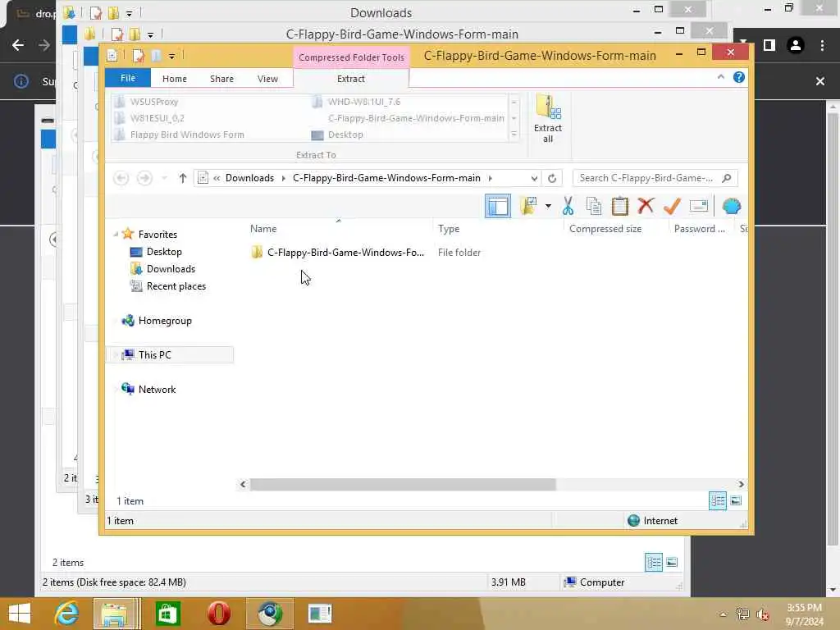The height and width of the screenshot is (630, 840).
Task: Click the orange checkmark Rename icon
Action: 672,206
